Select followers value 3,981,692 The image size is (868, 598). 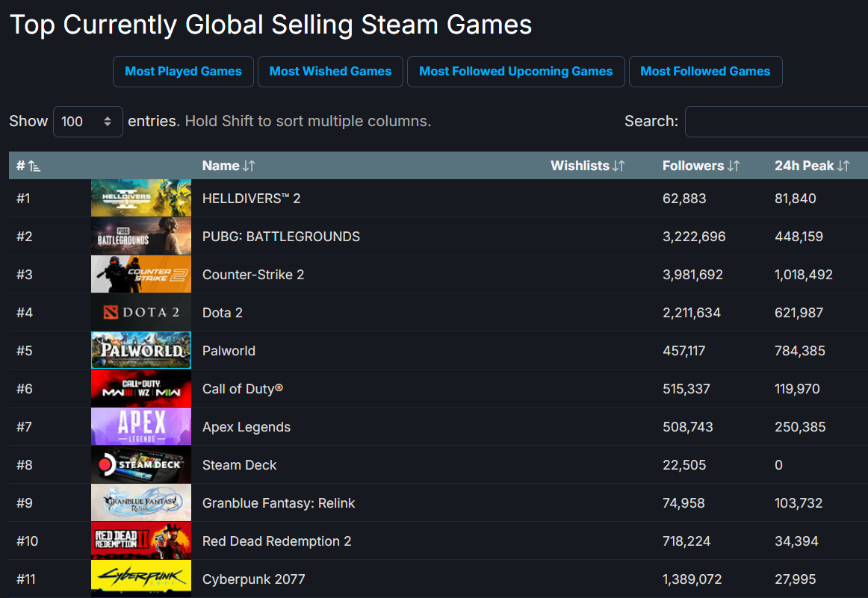(x=693, y=275)
